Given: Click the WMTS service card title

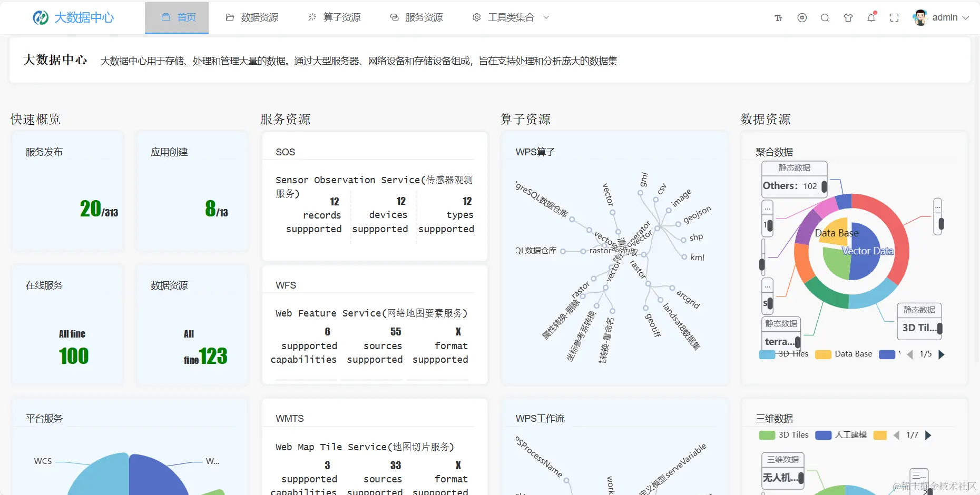Looking at the screenshot, I should click(290, 419).
